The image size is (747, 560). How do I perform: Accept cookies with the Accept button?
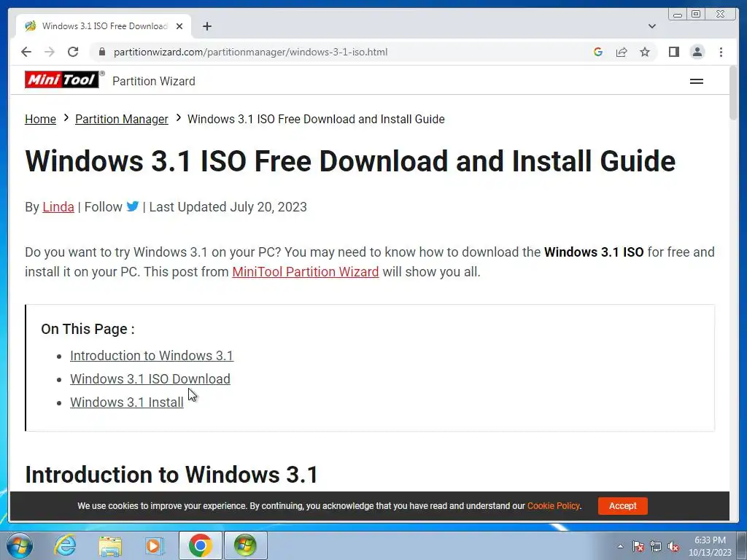coord(623,506)
